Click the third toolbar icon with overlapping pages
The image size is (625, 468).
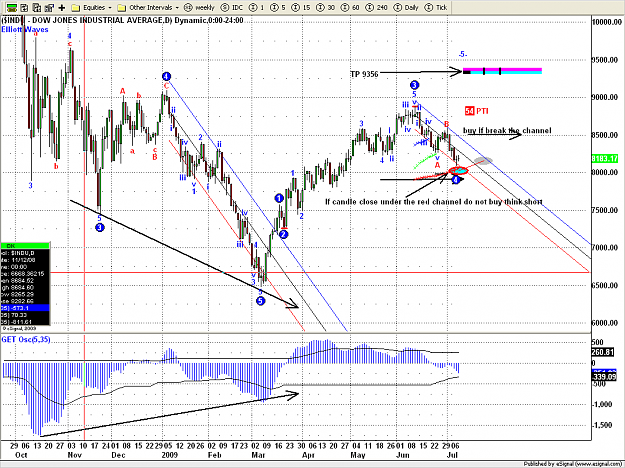(x=37, y=8)
